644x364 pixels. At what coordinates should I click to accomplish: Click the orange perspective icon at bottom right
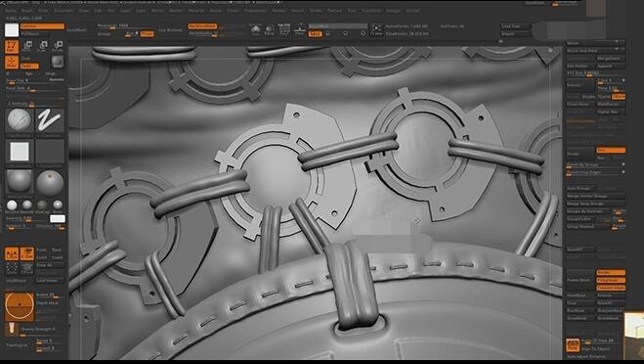(x=573, y=344)
